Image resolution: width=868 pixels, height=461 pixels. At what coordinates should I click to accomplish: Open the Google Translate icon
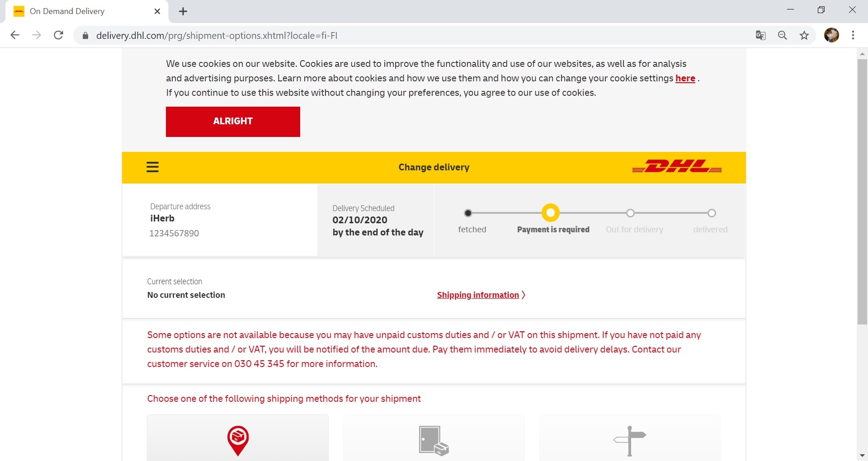(x=761, y=35)
